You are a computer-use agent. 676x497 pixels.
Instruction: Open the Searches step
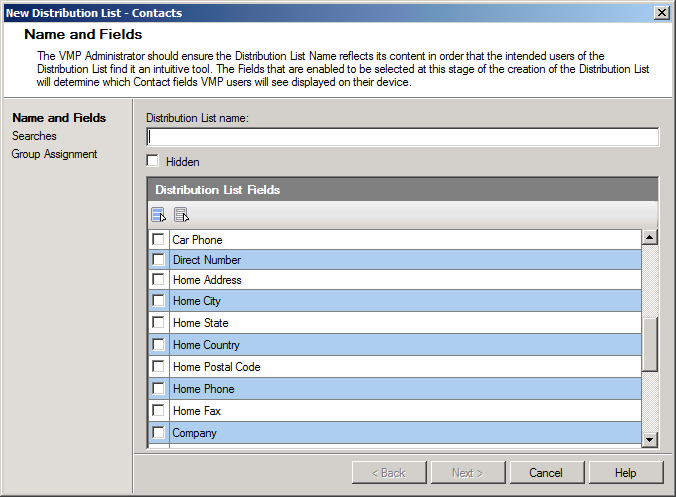pos(34,136)
